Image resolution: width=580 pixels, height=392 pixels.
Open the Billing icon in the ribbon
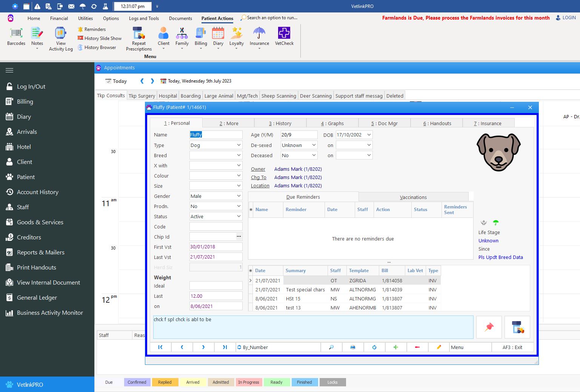pyautogui.click(x=201, y=37)
